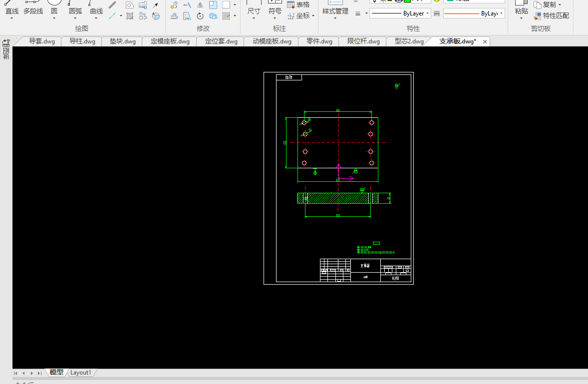Jump to last layout tab arrow

(x=39, y=373)
